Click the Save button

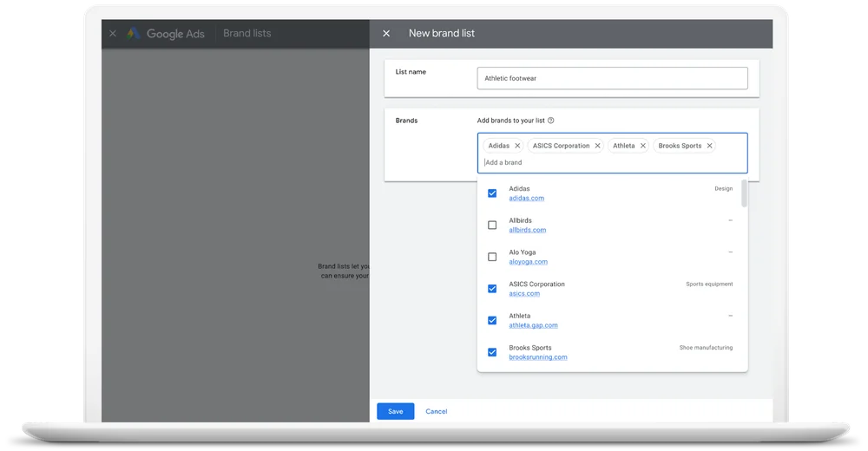click(x=395, y=411)
